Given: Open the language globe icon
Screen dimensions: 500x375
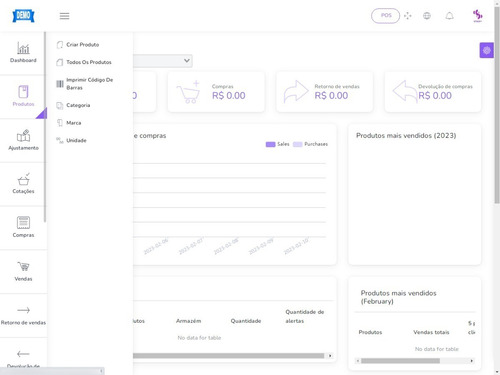Looking at the screenshot, I should point(427,16).
